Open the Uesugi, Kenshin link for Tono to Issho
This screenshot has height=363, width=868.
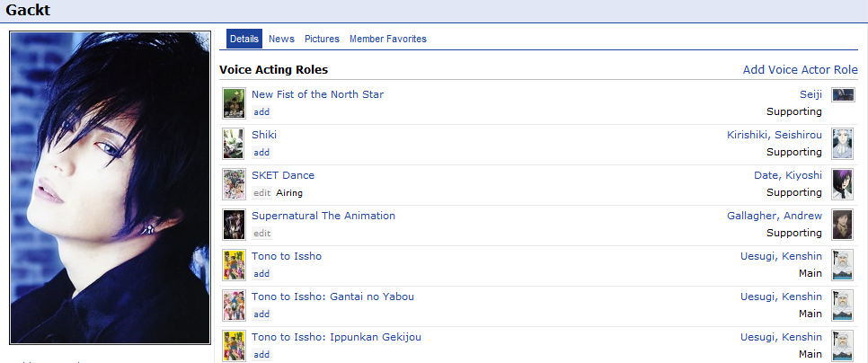(x=781, y=256)
